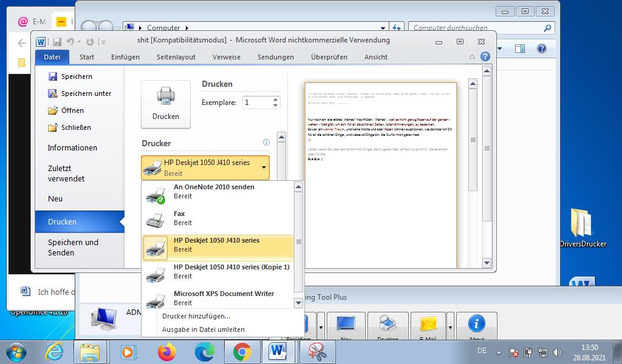Click the printer list scrollbar up arrow
Viewport: 622px width, 364px height.
click(x=299, y=187)
